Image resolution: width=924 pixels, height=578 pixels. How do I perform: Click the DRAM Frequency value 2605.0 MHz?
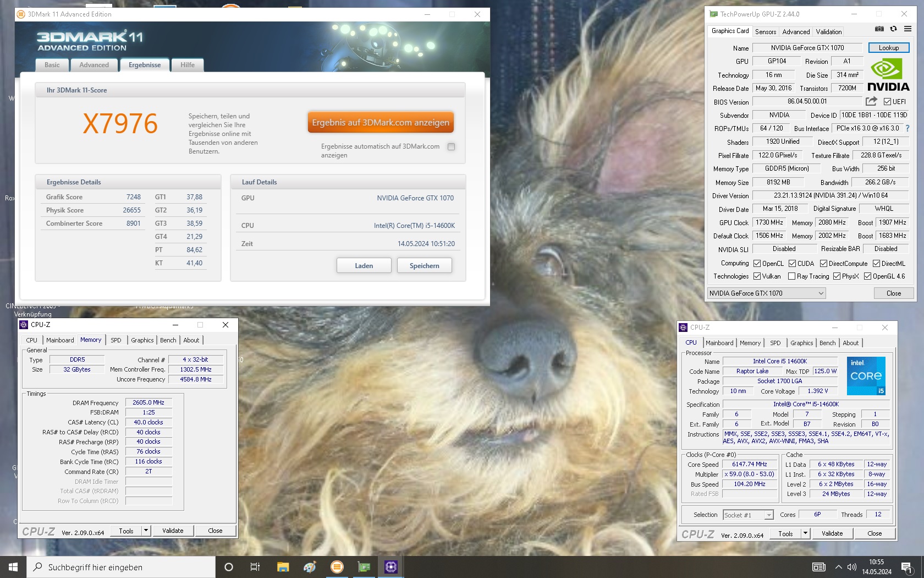pos(148,402)
